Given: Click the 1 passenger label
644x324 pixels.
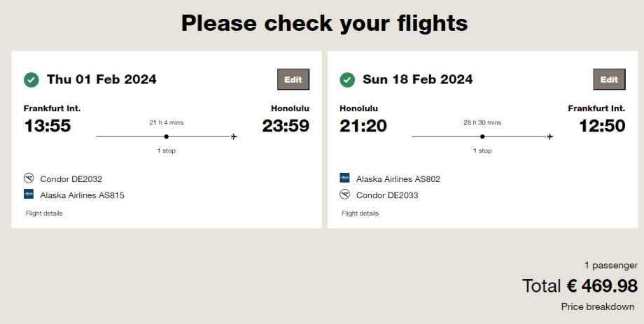Looking at the screenshot, I should (x=610, y=265).
